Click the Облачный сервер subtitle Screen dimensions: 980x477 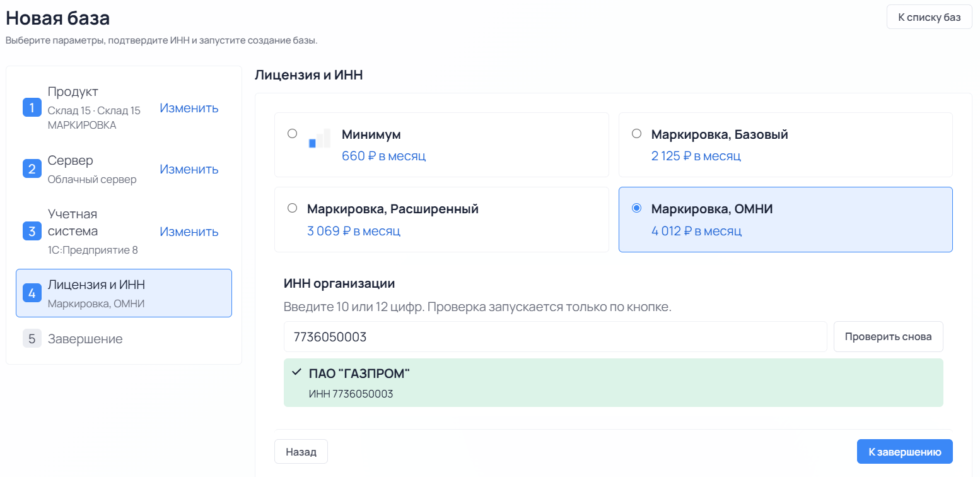92,179
